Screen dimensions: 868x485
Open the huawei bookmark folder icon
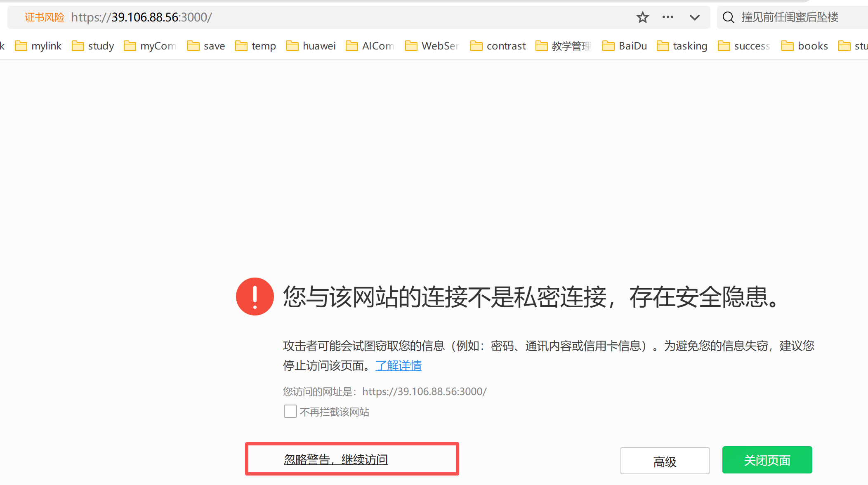[292, 46]
